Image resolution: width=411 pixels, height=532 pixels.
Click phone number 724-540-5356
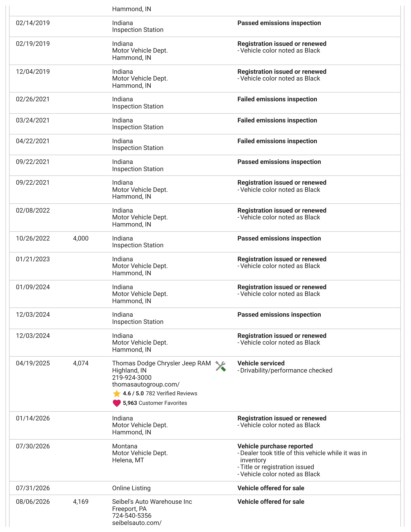132,515
